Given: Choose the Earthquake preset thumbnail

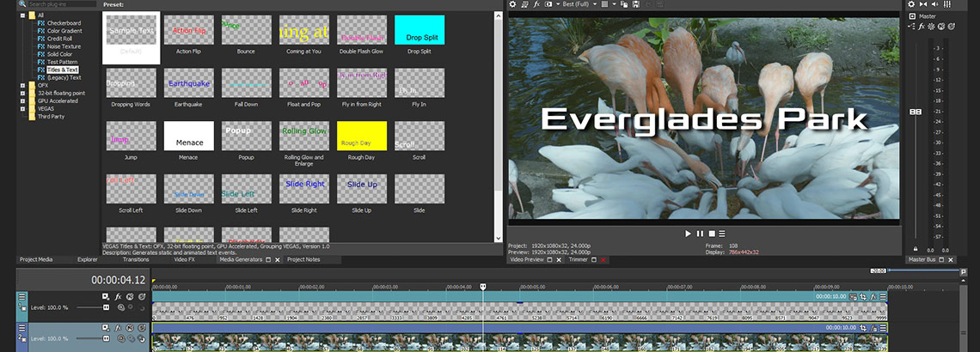Looking at the screenshot, I should pos(189,83).
